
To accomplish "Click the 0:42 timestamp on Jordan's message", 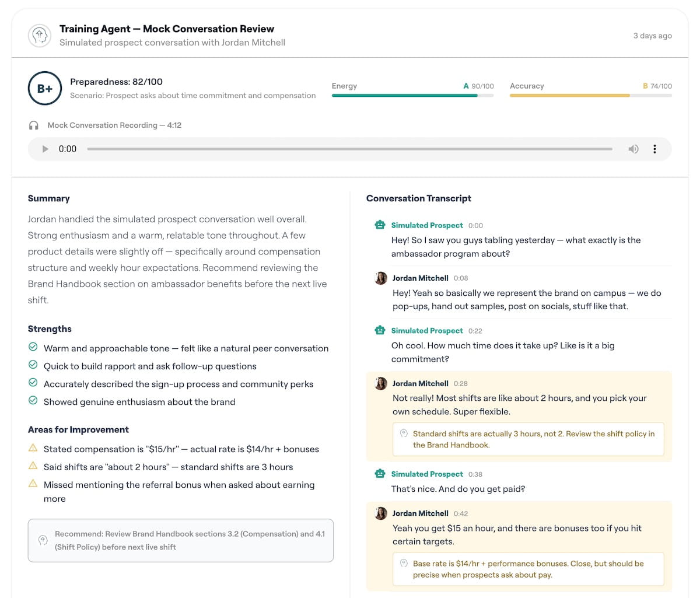I will (461, 513).
